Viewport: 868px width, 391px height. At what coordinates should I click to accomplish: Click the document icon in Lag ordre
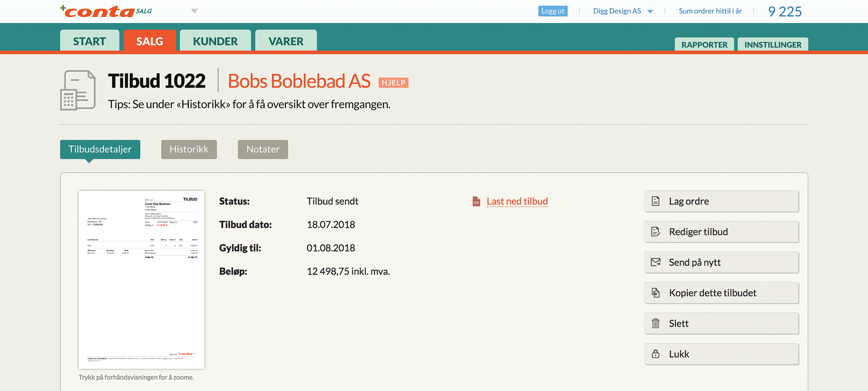point(656,201)
